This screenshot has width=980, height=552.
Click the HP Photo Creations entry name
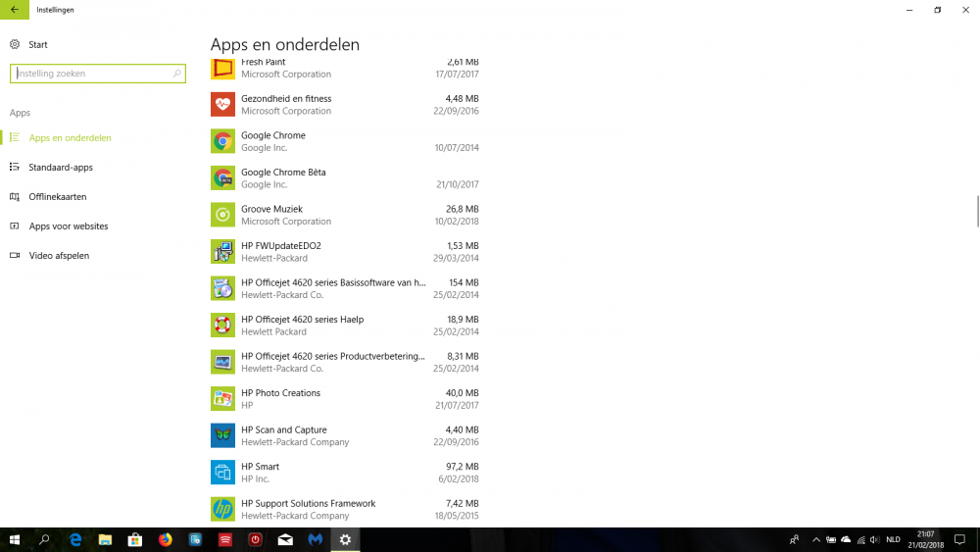tap(280, 392)
